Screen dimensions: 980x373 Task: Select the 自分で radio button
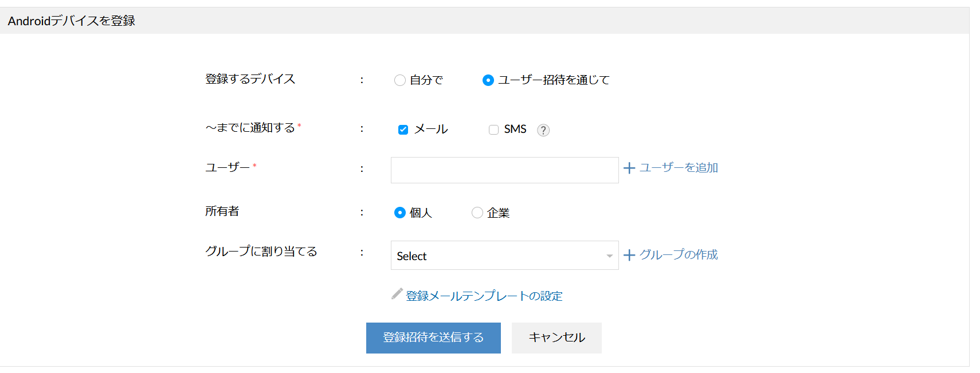coord(400,80)
